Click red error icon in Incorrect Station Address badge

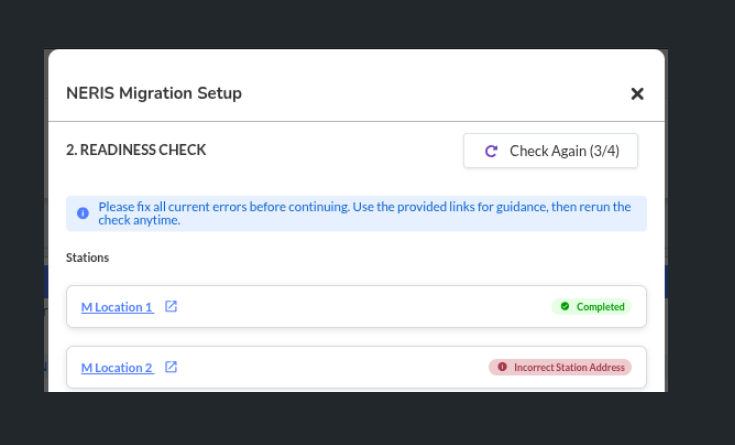coord(502,367)
